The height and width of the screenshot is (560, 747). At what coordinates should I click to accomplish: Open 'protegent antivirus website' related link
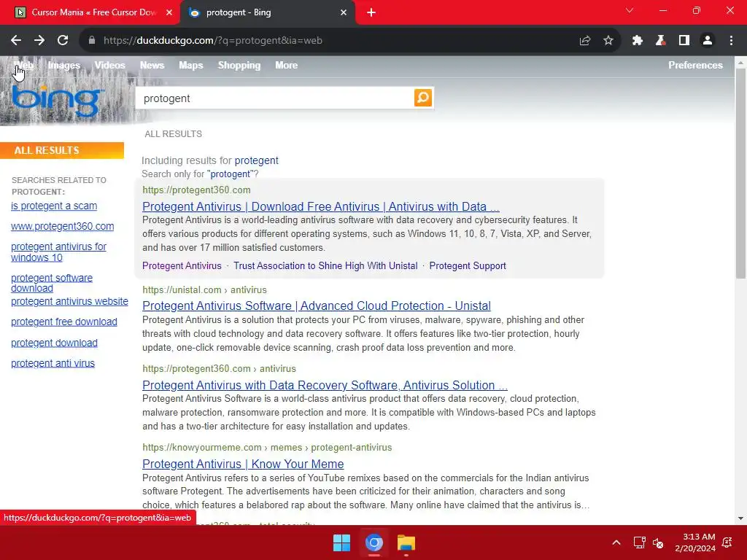pos(69,301)
